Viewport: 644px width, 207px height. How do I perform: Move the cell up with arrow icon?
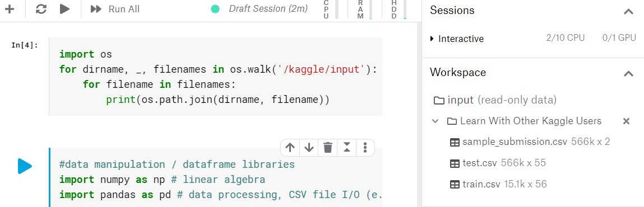[290, 148]
